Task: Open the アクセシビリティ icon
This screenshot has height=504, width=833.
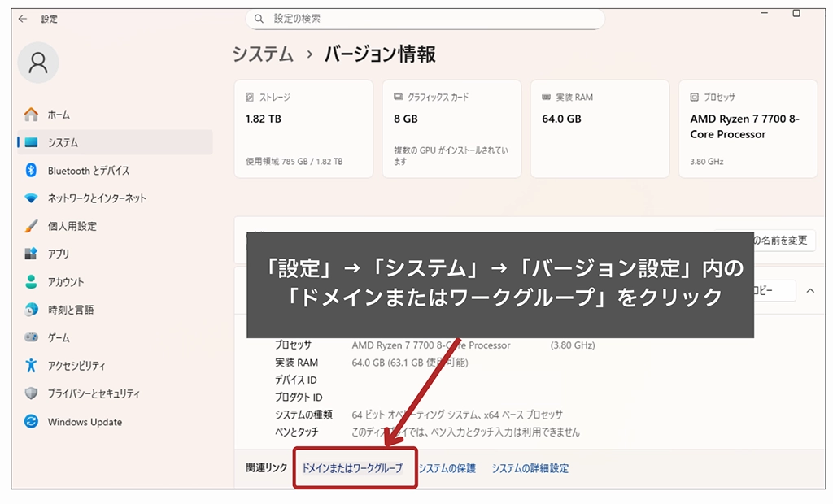Action: coord(31,366)
